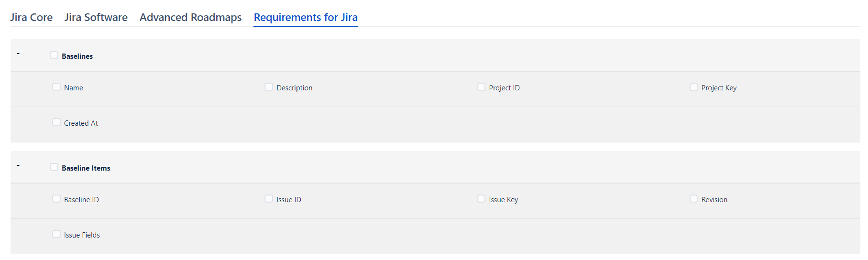Enable the Name field checkbox

[56, 87]
